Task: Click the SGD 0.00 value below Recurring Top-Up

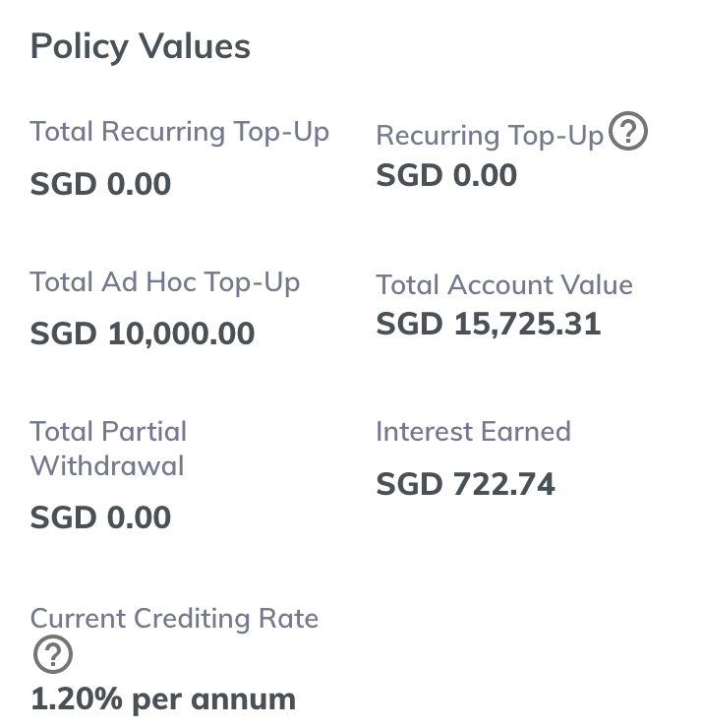Action: [x=446, y=175]
